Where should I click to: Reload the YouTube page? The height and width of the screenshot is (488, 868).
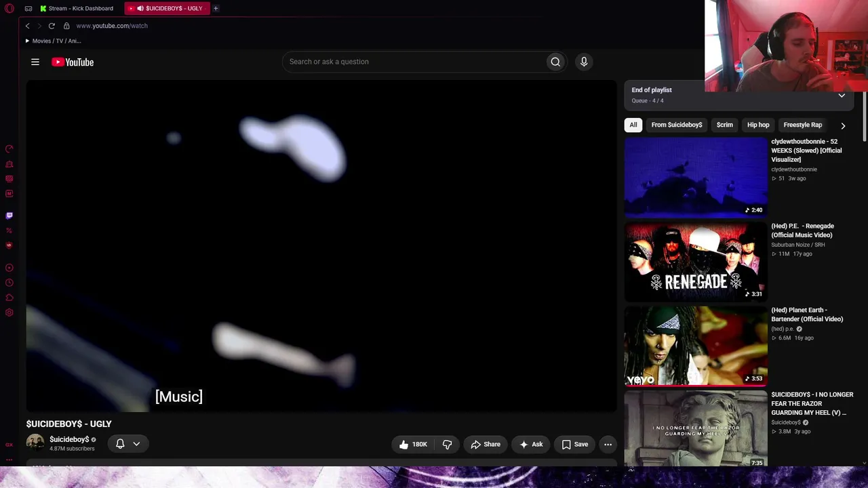[52, 26]
